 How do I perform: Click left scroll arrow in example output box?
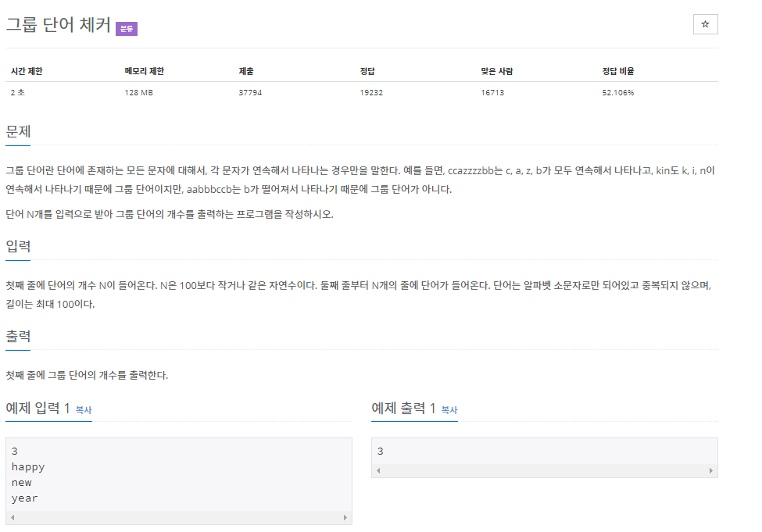pos(378,470)
